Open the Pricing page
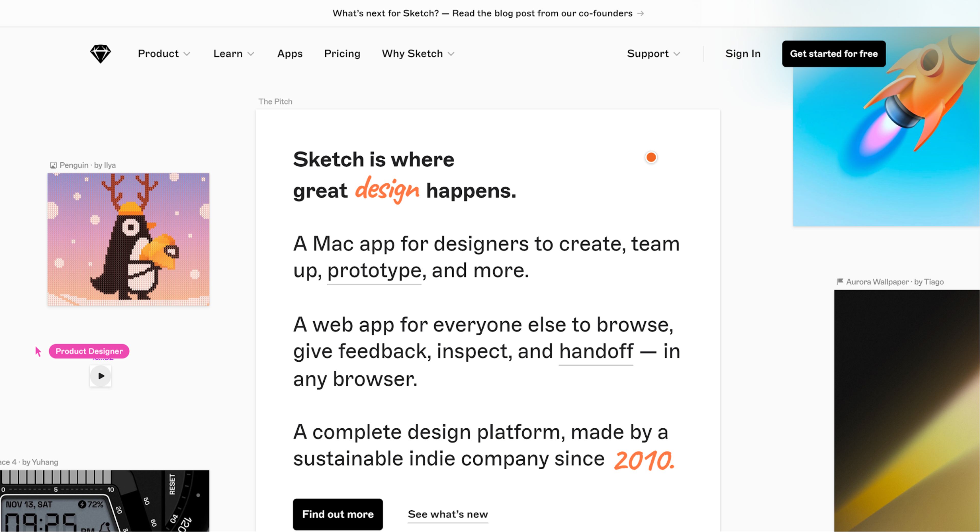This screenshot has width=980, height=532. (342, 54)
